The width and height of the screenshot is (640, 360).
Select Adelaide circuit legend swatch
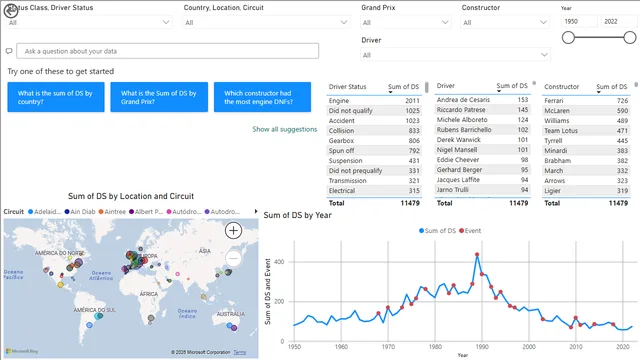pyautogui.click(x=30, y=211)
